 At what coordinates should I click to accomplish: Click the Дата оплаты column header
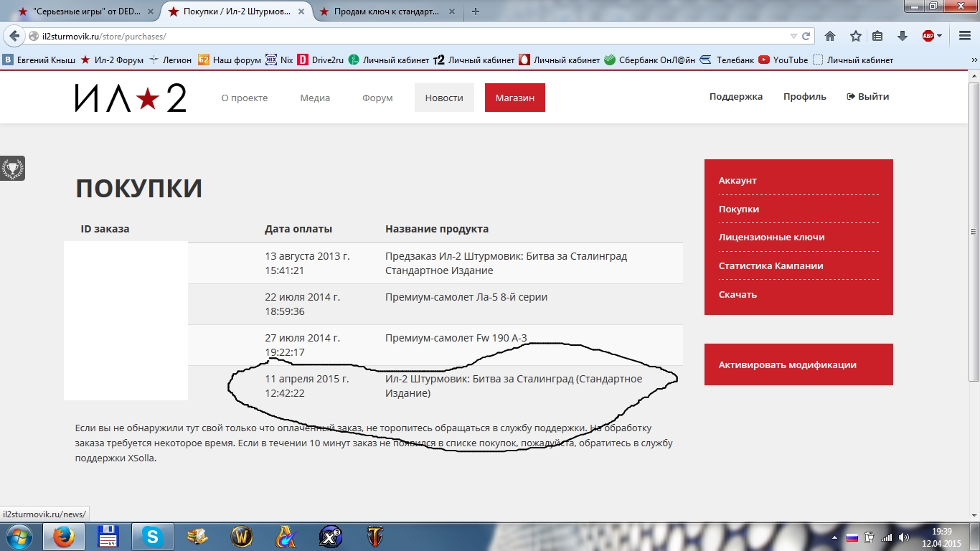[298, 229]
